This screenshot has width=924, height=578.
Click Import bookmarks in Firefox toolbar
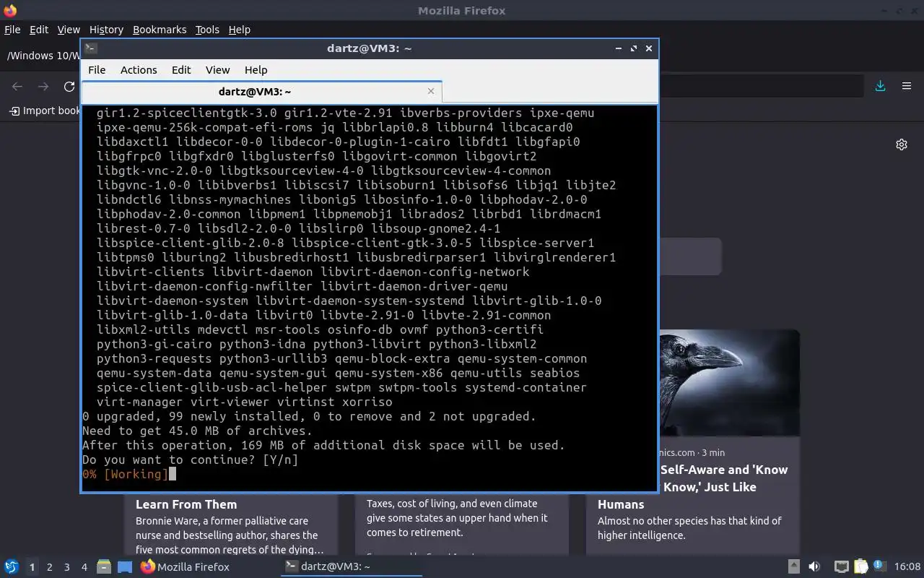45,111
